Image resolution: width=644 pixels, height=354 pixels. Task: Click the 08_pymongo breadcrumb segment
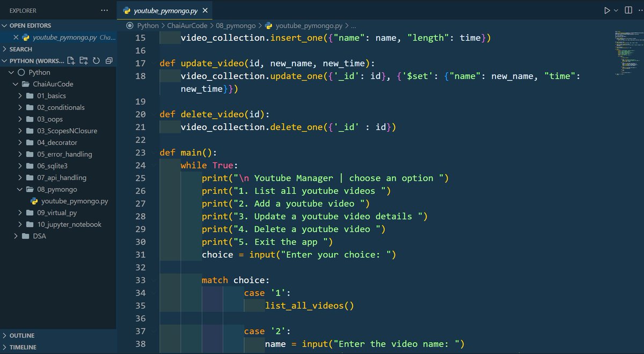pos(237,26)
